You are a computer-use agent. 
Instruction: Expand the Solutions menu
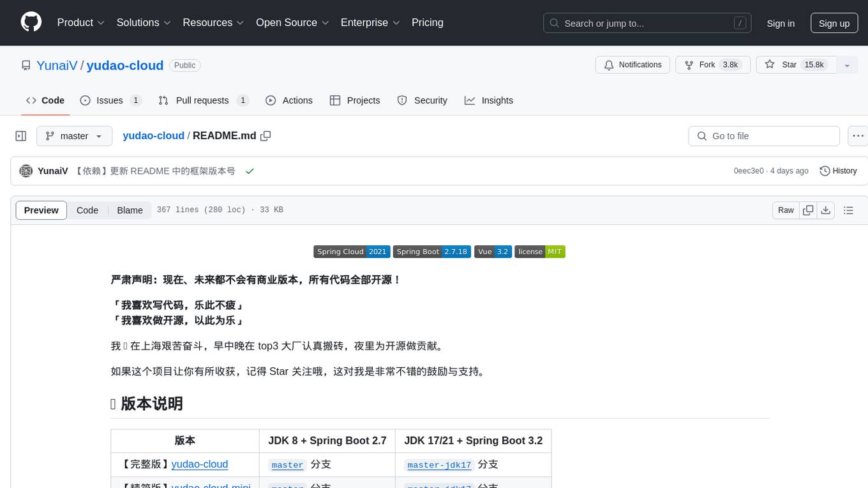[x=144, y=22]
